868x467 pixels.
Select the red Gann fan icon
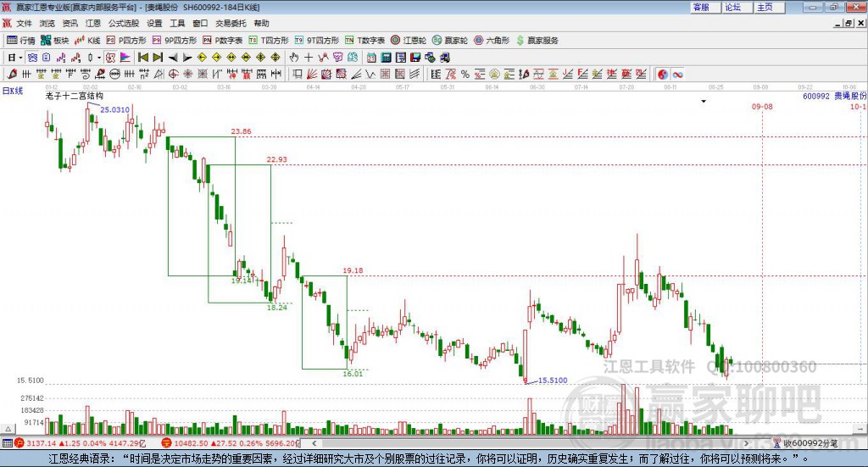312,74
